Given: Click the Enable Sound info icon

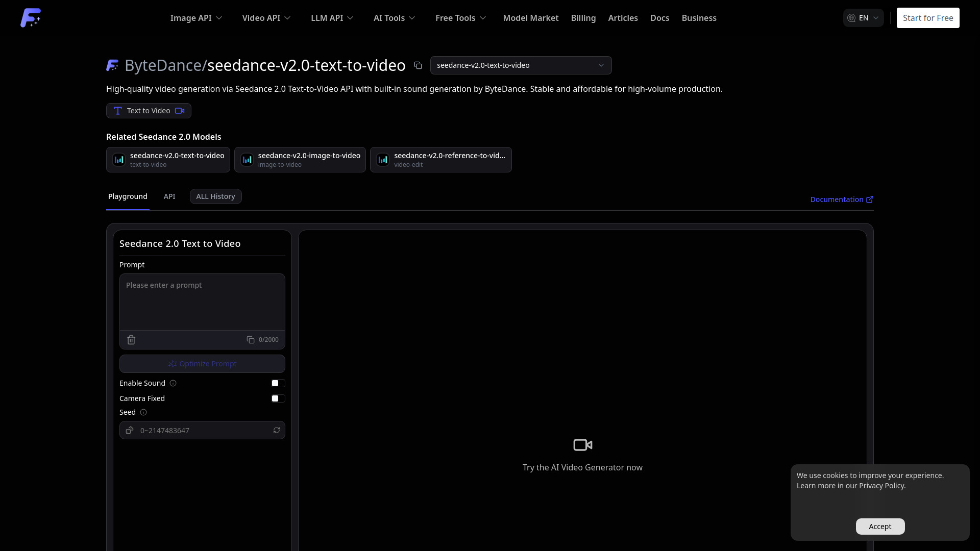Looking at the screenshot, I should (x=173, y=383).
